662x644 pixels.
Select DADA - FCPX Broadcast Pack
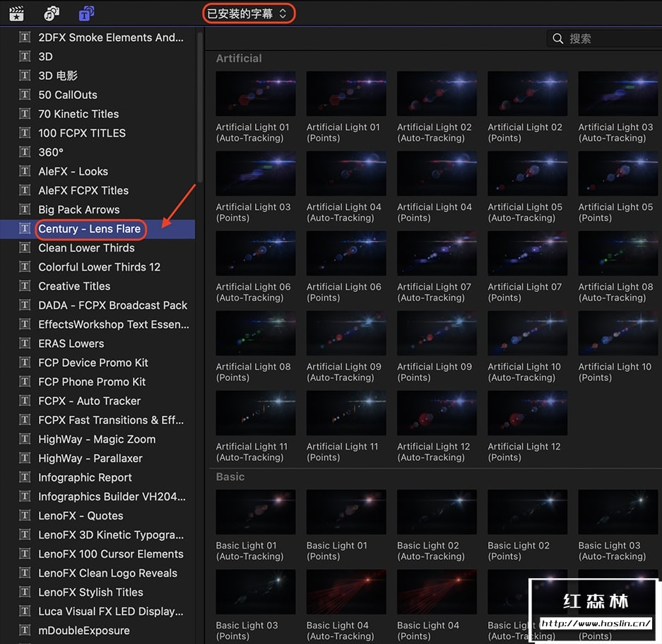tap(97, 305)
